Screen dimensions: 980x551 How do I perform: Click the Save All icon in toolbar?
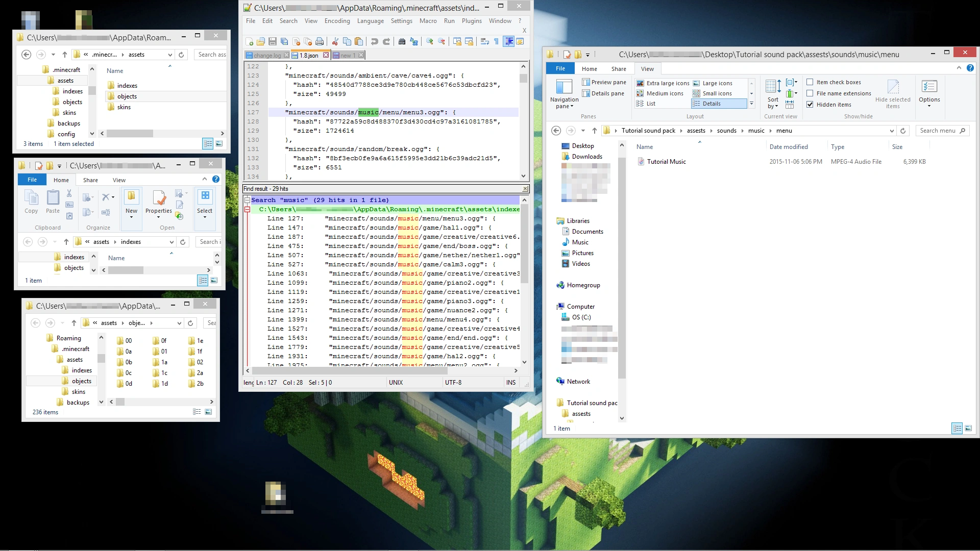tap(284, 41)
